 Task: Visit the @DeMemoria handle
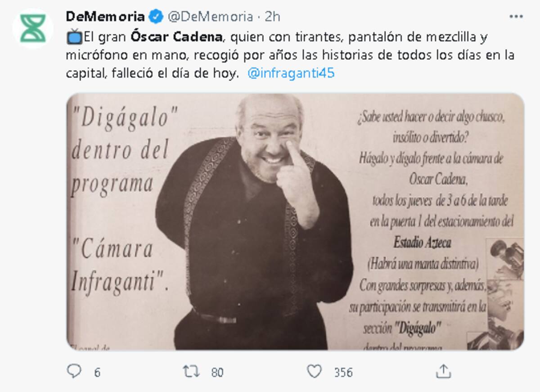coord(210,17)
